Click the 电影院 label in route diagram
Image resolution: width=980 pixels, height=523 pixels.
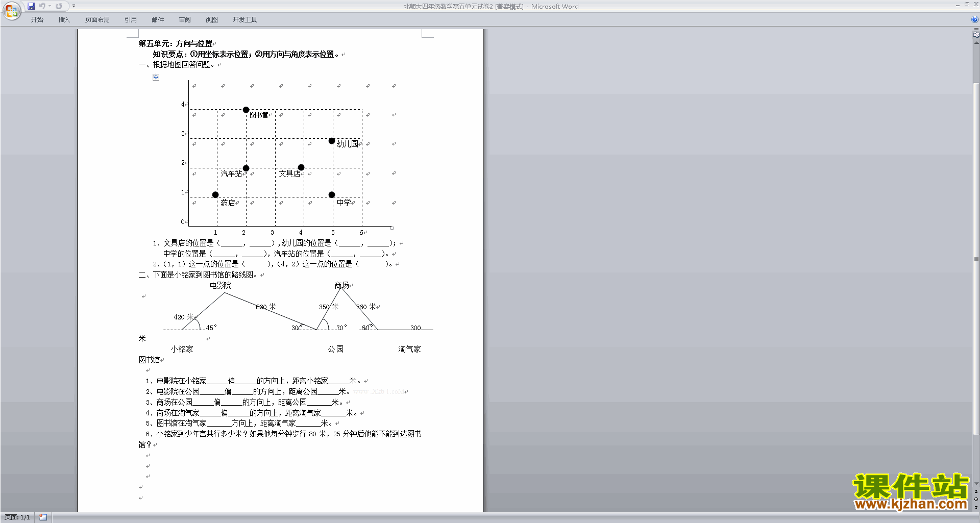tap(220, 285)
